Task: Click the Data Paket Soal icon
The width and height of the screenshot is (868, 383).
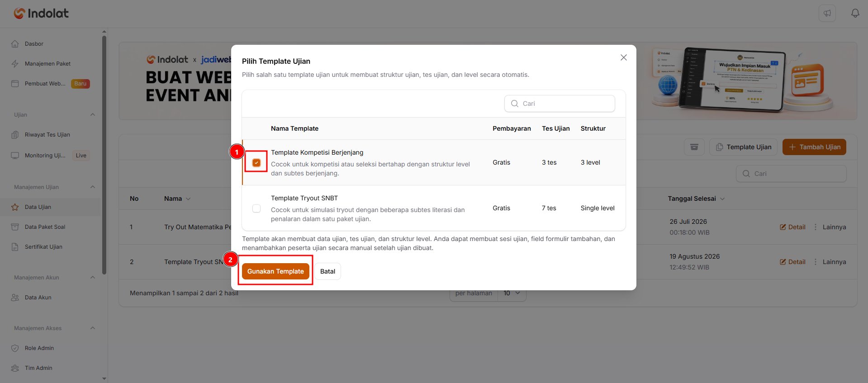Action: point(15,227)
